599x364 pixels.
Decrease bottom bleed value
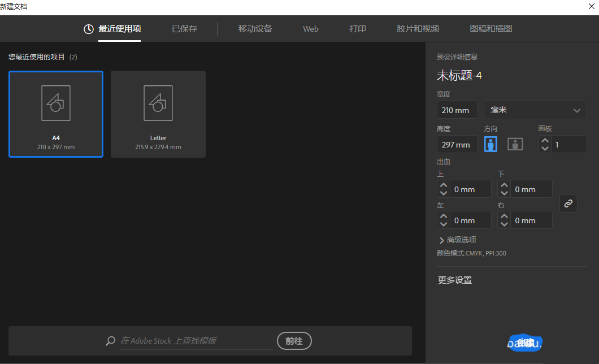tap(504, 193)
